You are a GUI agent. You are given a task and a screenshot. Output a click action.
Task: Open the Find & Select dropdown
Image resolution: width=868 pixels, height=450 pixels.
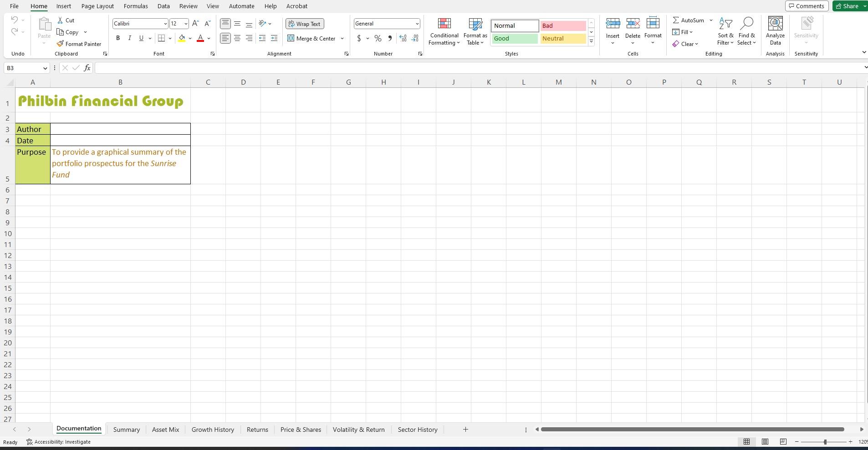746,31
